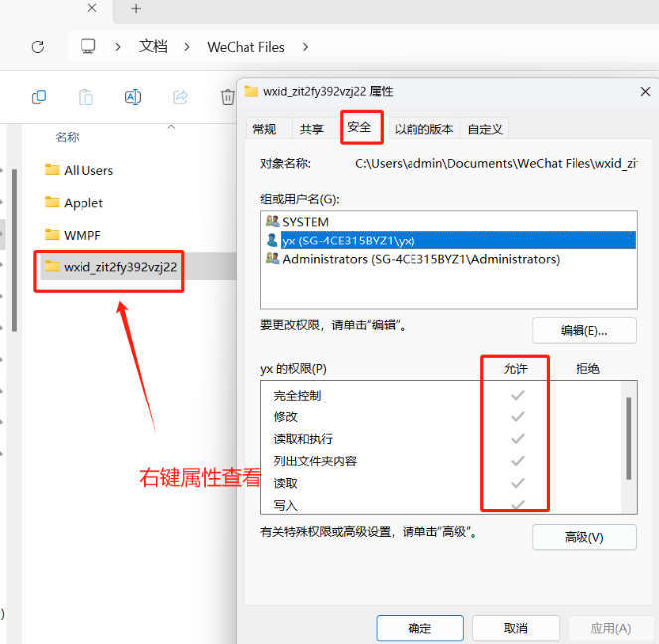
Task: Click the refresh icon in Explorer
Action: pyautogui.click(x=38, y=46)
